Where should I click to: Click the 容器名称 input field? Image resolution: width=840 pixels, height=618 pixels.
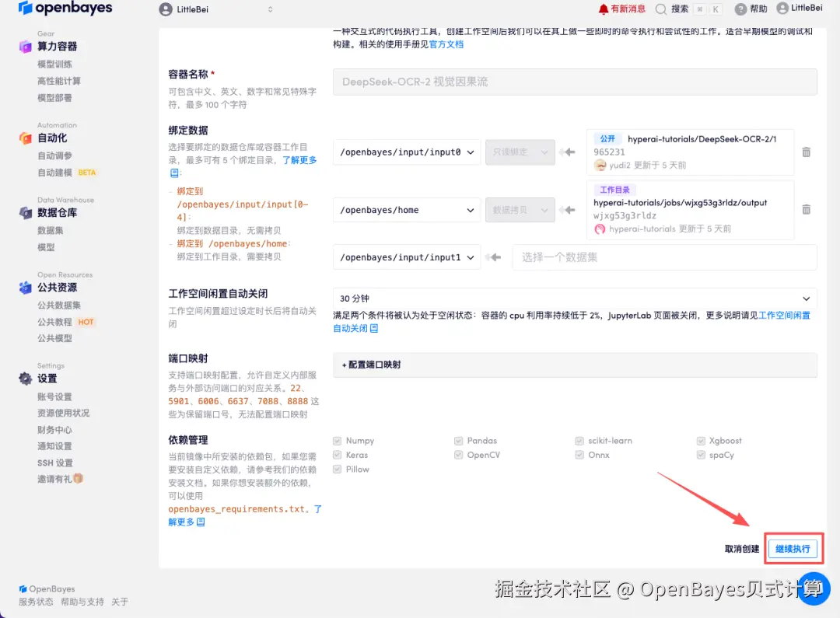[575, 82]
